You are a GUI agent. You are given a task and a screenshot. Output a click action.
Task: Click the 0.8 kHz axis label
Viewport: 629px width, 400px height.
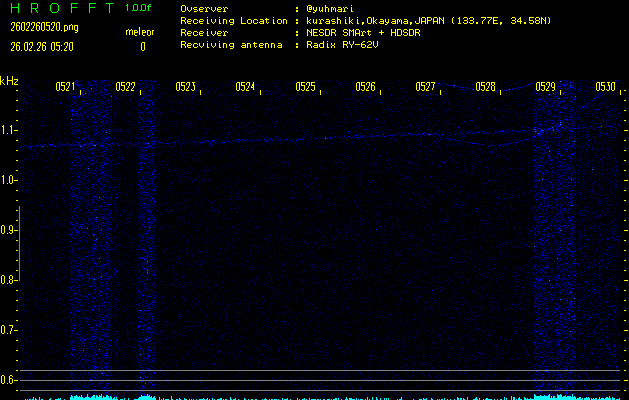9,280
